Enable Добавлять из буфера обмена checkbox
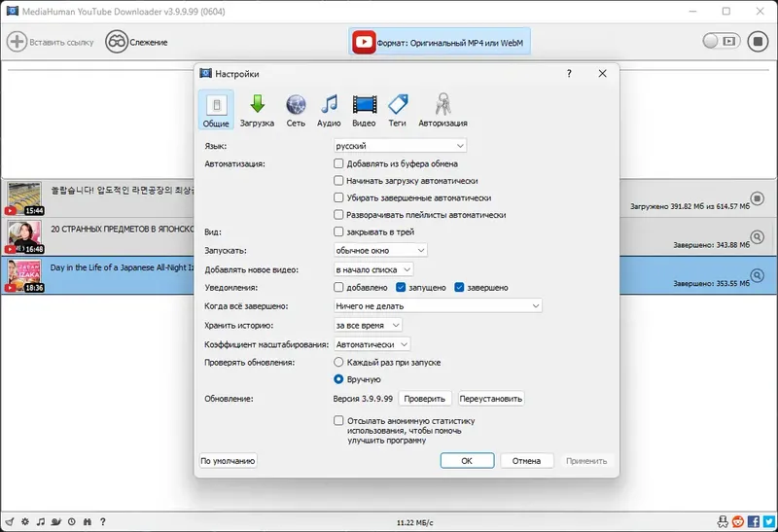The image size is (778, 532). (x=338, y=163)
